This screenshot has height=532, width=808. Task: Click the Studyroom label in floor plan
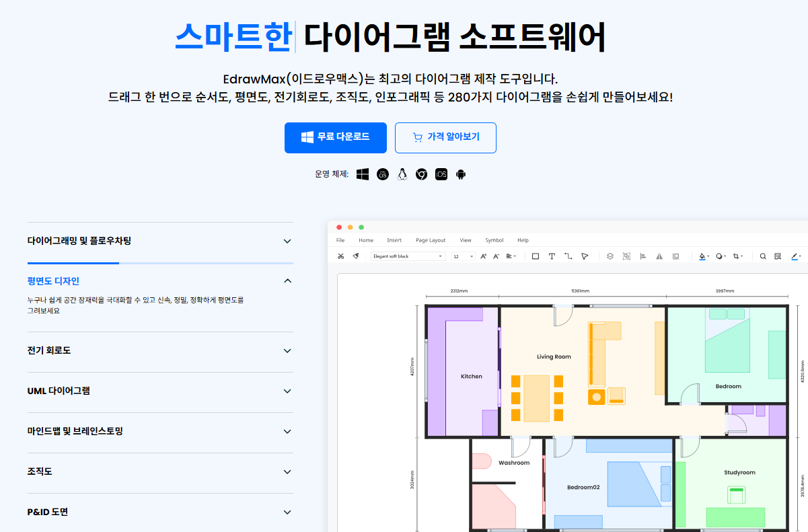[x=739, y=473]
